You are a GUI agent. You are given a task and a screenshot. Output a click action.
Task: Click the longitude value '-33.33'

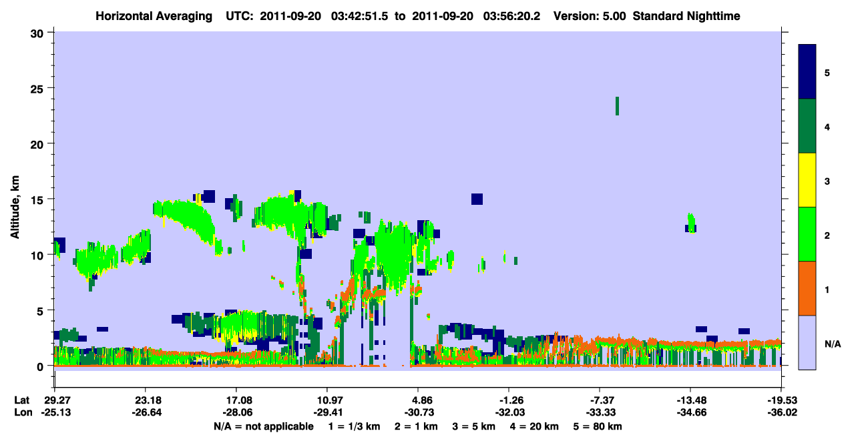(x=600, y=413)
